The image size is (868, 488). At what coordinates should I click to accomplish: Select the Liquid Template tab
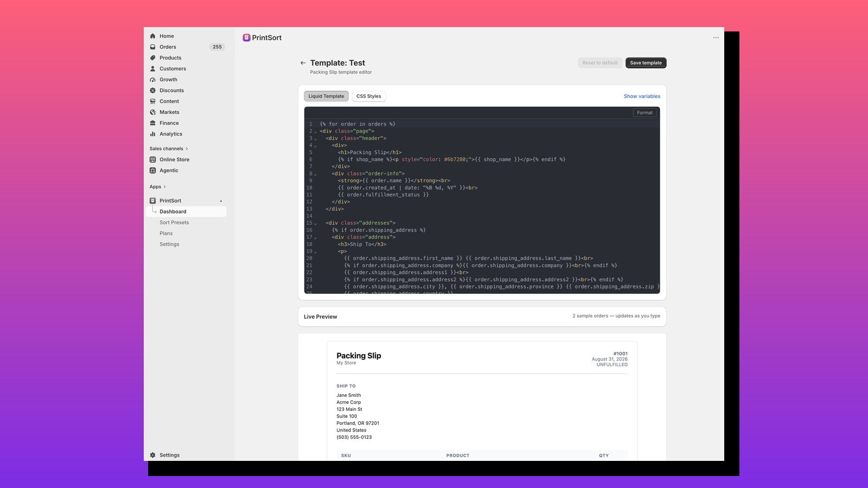[326, 96]
